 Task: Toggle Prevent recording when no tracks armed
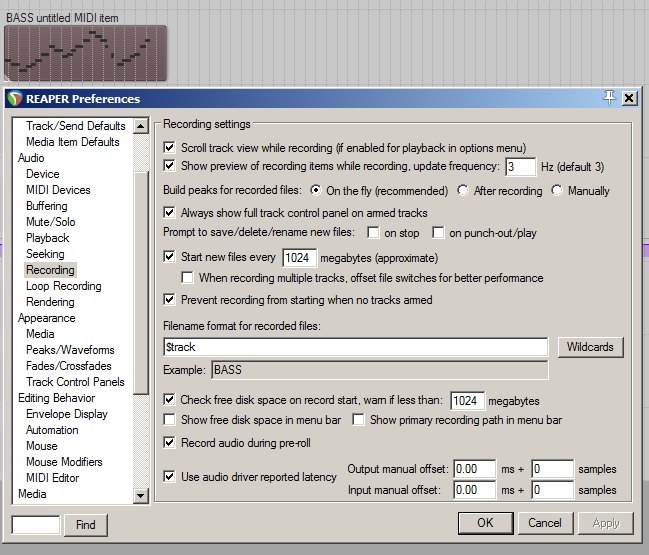pos(169,299)
